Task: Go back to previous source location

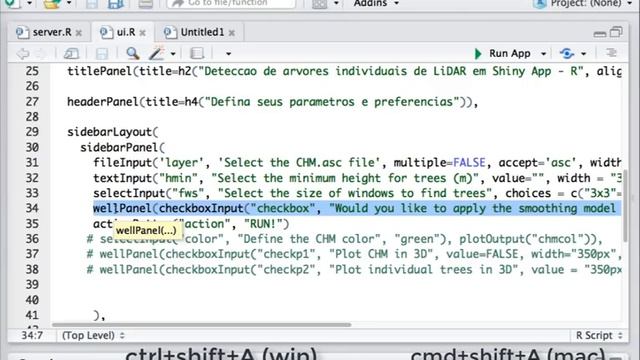Action: pyautogui.click(x=23, y=53)
